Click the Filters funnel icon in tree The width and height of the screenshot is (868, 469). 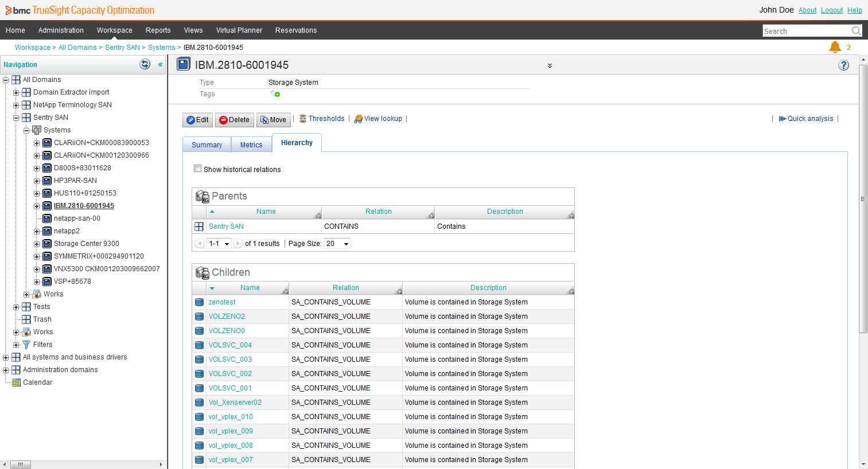pos(26,345)
